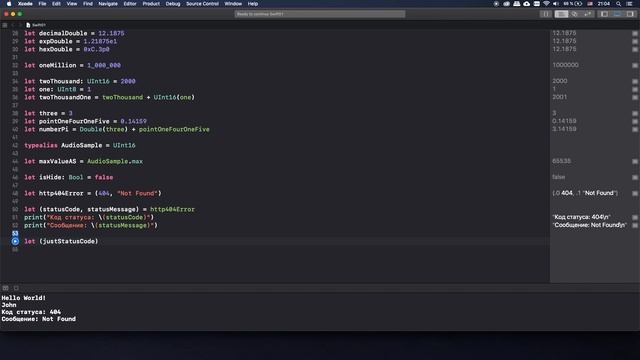
Task: Click 'John' in console output
Action: 9,305
